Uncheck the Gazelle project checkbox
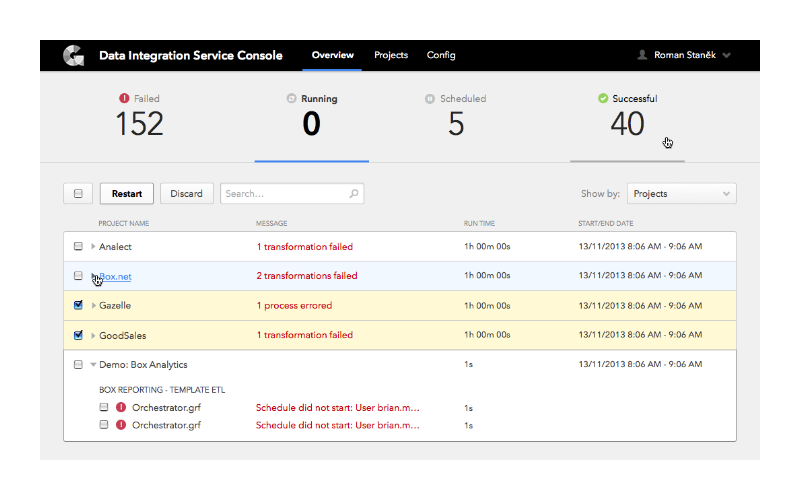Image resolution: width=800 pixels, height=500 pixels. [78, 305]
